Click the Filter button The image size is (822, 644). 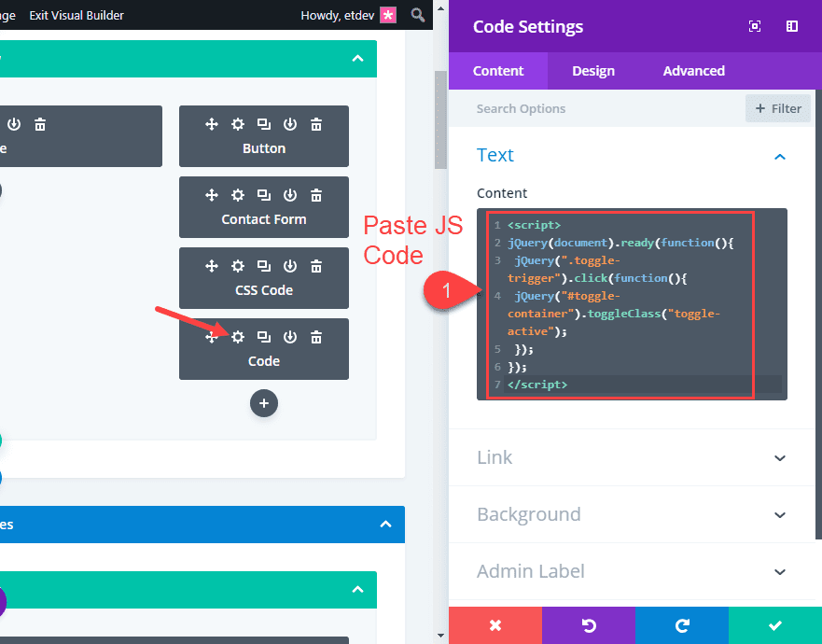pos(778,108)
